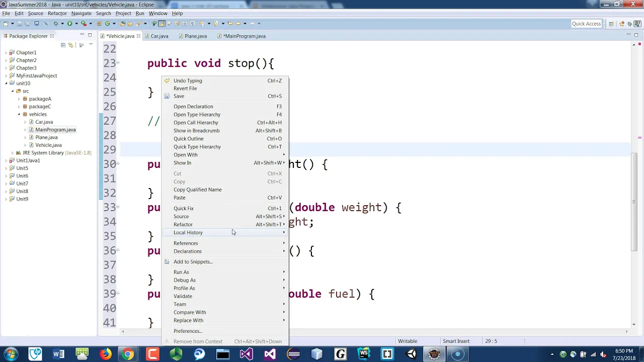The image size is (644, 362).
Task: Collapse the vehicles package
Action: pyautogui.click(x=19, y=115)
